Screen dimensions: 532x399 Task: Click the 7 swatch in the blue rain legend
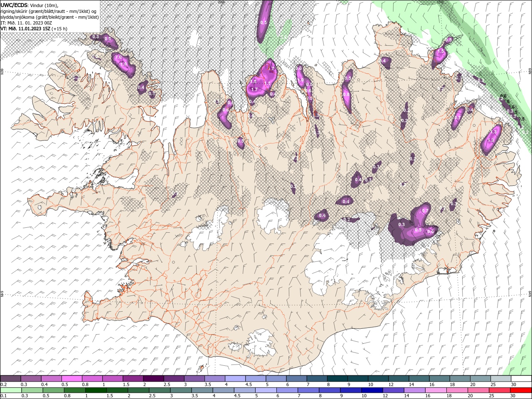[x=308, y=390]
